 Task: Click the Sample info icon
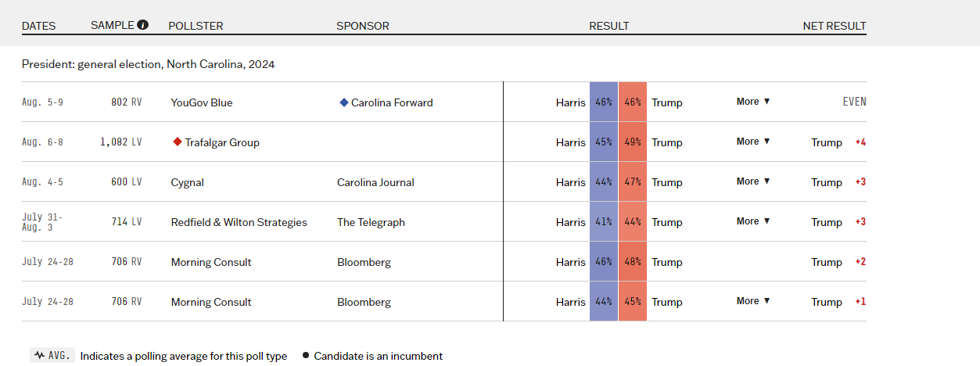[x=143, y=25]
